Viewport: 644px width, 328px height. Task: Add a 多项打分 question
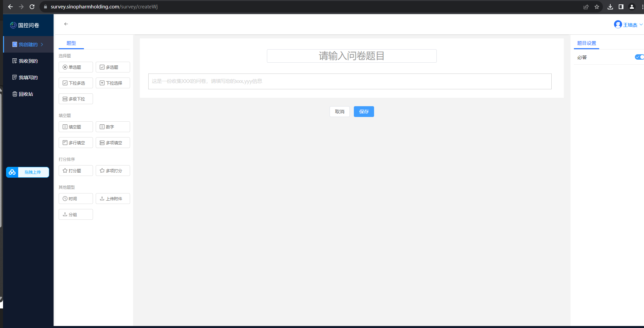click(113, 171)
